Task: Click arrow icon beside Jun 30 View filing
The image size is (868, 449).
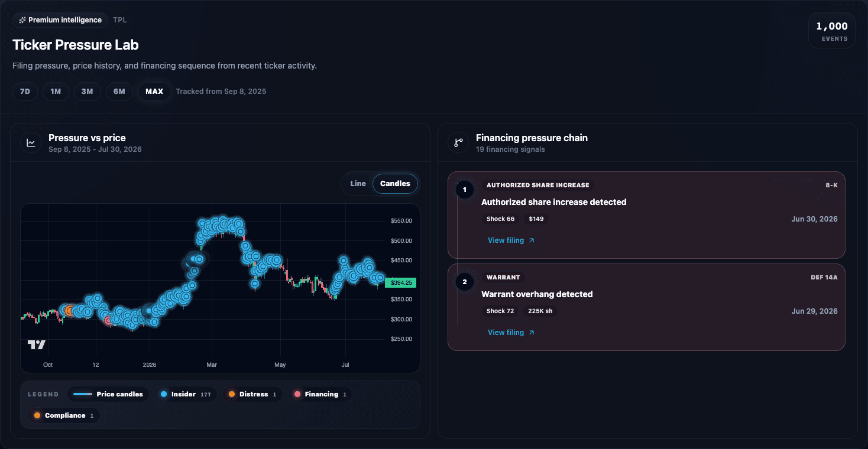Action: point(532,240)
